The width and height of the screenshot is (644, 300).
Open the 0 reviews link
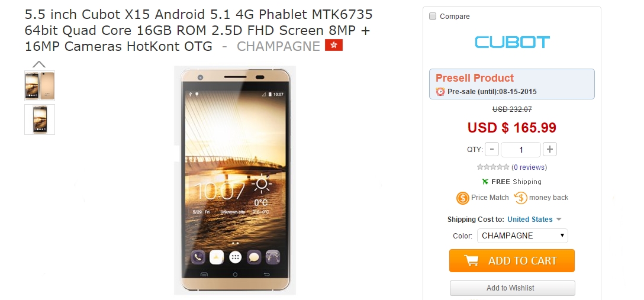coord(529,167)
